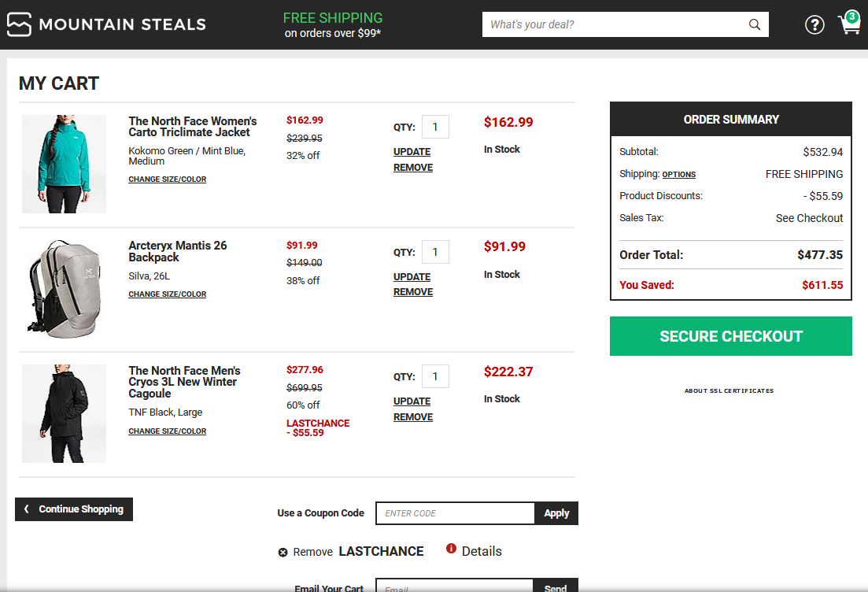Click the Cryos Cagoule product image
Viewport: 868px width, 592px height.
[x=64, y=413]
